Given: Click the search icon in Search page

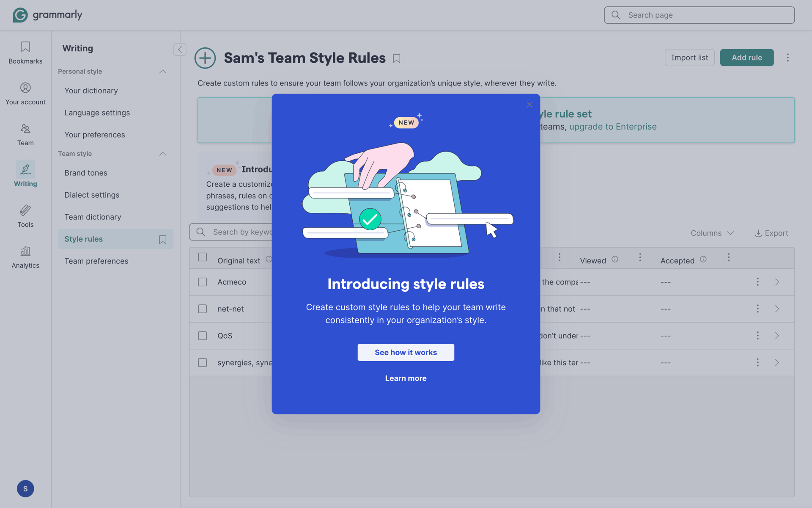Looking at the screenshot, I should [x=616, y=15].
